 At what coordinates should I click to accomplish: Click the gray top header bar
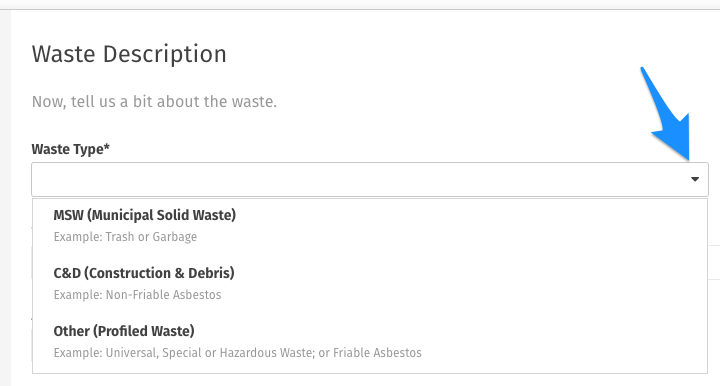coord(360,5)
